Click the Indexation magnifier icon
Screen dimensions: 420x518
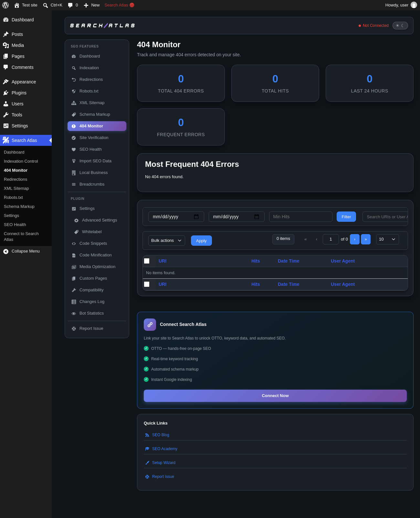[x=74, y=68]
